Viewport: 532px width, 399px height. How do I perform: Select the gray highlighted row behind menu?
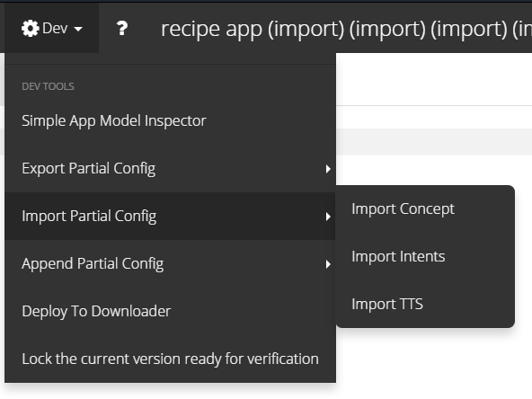coord(434,142)
